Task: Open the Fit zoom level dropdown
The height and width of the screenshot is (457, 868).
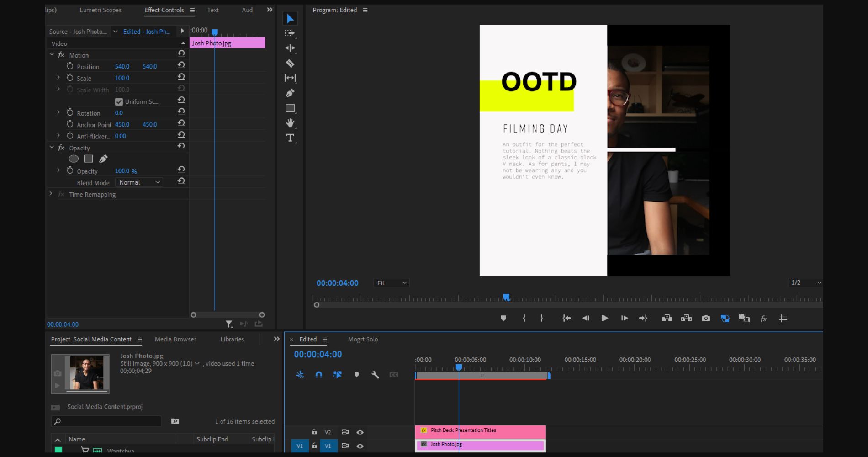Action: [x=391, y=283]
